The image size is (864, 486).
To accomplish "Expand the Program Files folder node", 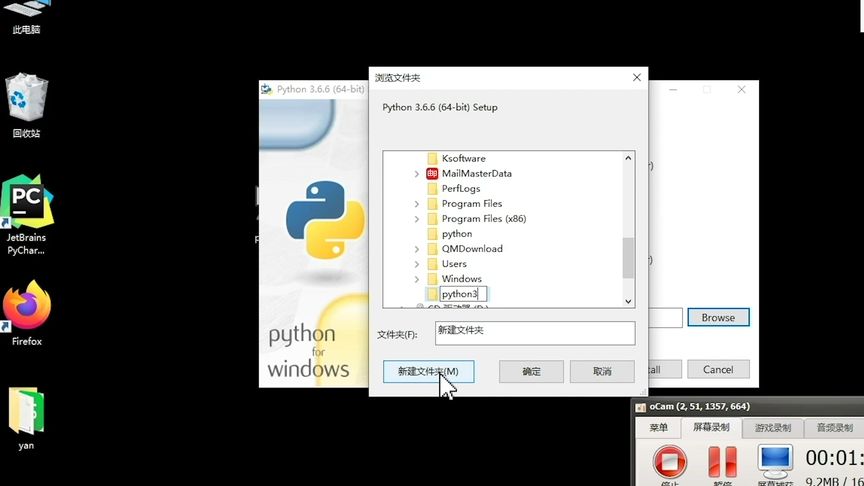I will (x=417, y=204).
